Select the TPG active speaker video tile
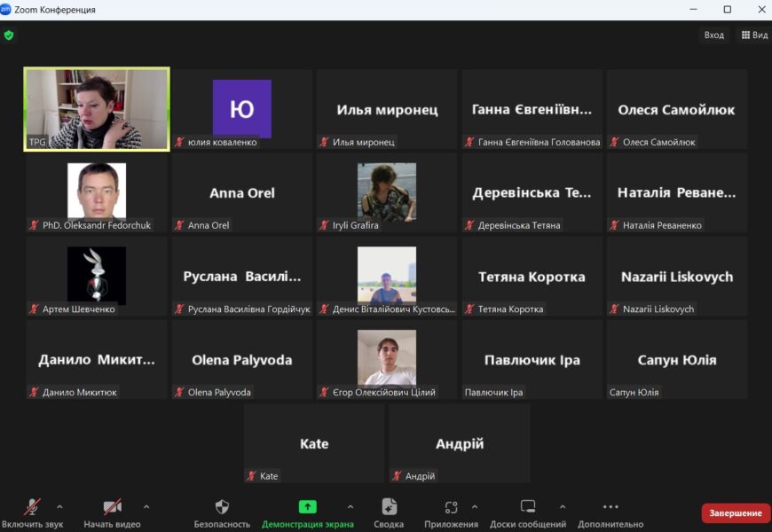Viewport: 772px width, 532px height. 97,109
